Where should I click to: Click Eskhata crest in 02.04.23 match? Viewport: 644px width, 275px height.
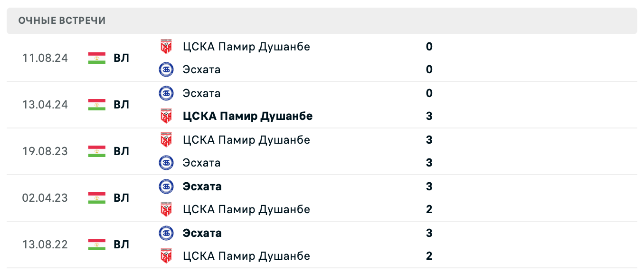pos(166,186)
